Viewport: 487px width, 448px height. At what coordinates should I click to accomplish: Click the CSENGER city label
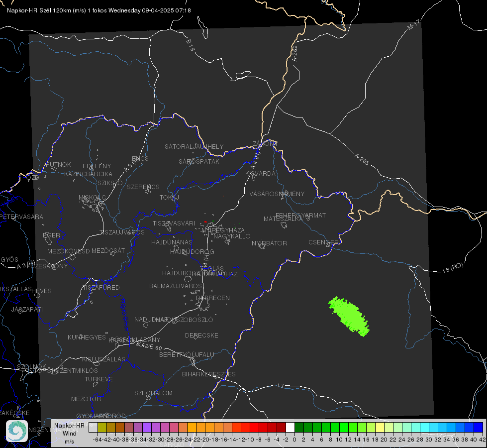pos(323,242)
